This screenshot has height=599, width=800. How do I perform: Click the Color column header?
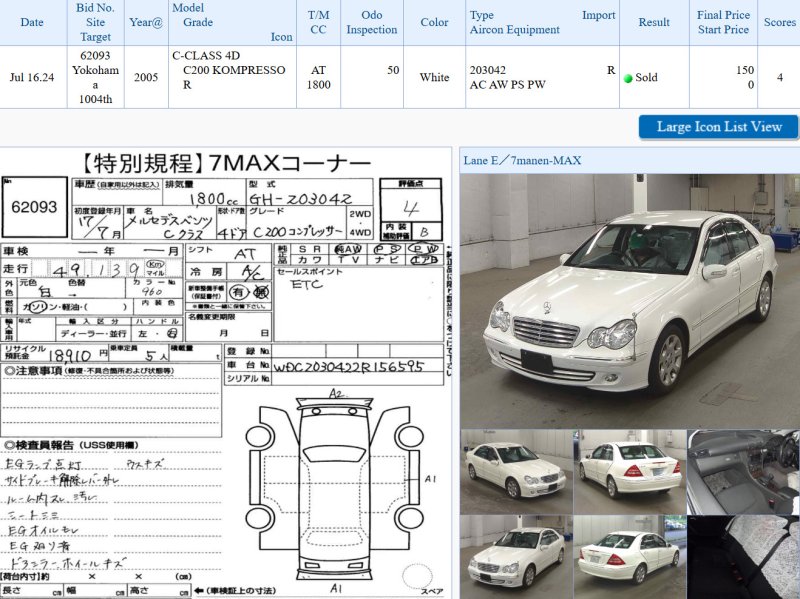434,22
